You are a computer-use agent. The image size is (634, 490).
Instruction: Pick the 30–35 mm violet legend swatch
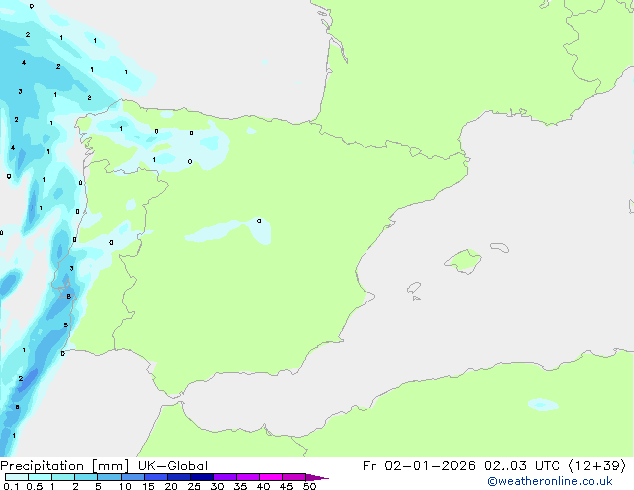coord(225,477)
